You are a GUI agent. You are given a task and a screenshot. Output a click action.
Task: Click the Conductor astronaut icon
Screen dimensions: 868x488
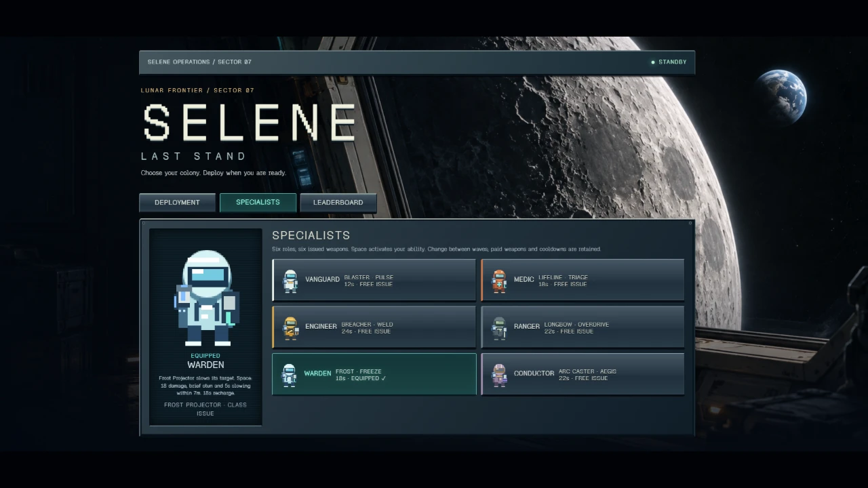pos(499,375)
